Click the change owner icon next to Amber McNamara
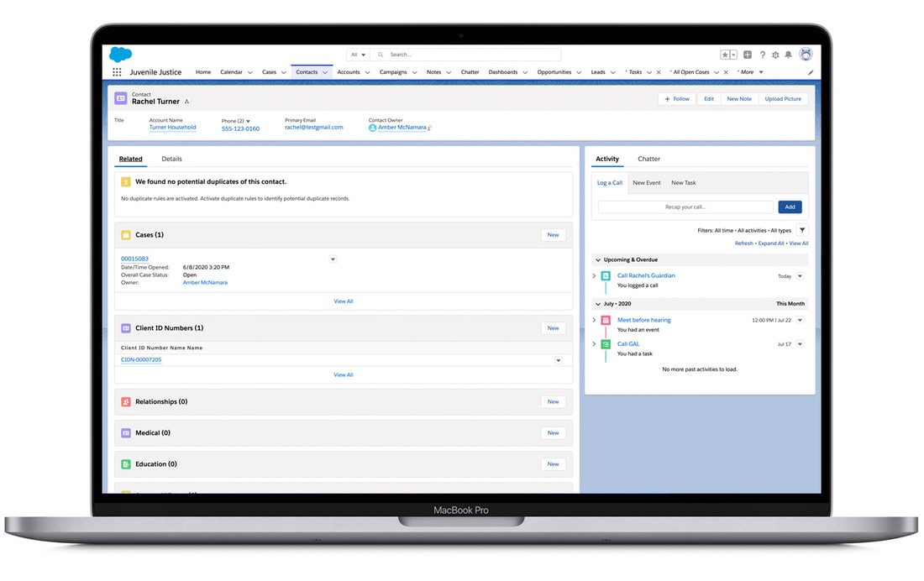The height and width of the screenshot is (581, 924). click(x=429, y=128)
